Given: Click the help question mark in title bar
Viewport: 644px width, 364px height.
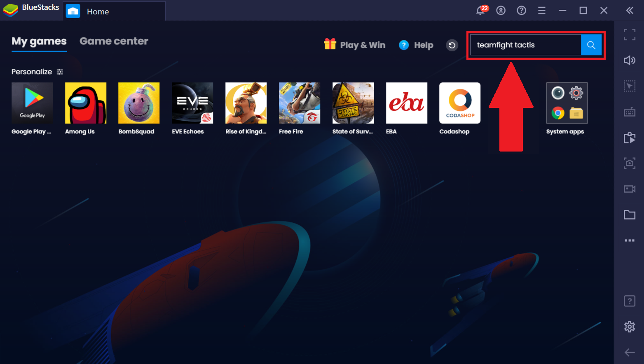Looking at the screenshot, I should [522, 10].
